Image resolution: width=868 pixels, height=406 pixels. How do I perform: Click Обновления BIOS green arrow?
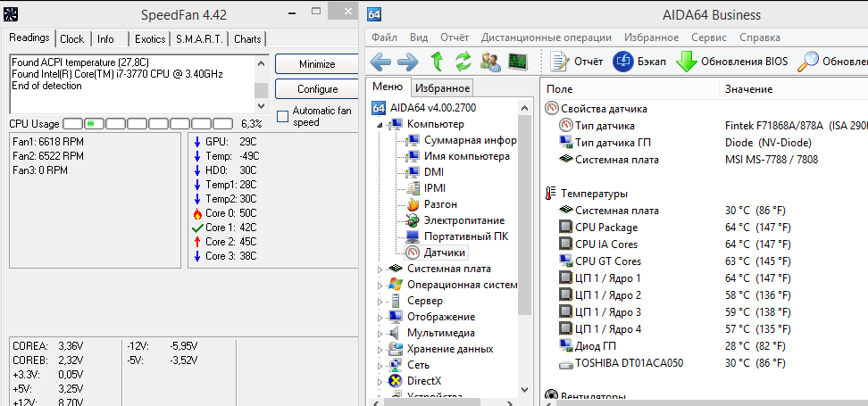(686, 62)
